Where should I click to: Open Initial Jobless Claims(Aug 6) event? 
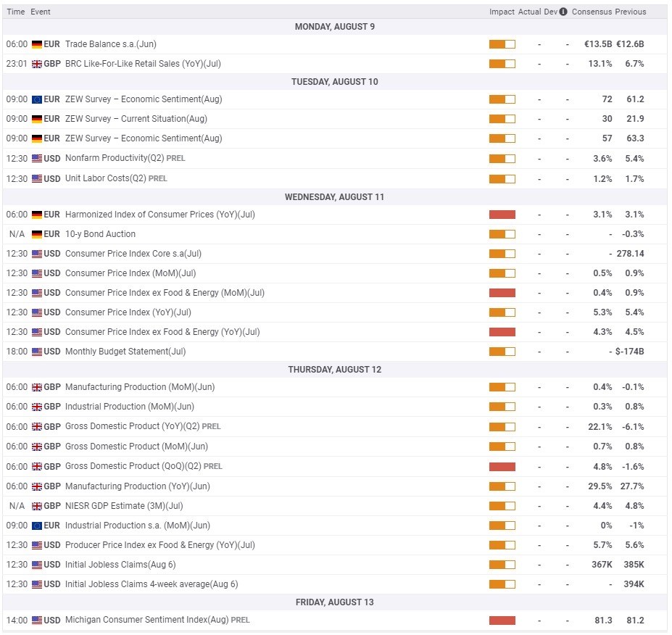(x=120, y=565)
